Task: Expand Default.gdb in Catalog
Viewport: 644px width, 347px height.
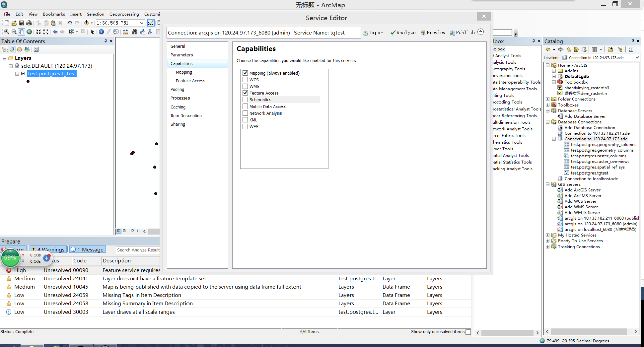Action: [x=554, y=77]
